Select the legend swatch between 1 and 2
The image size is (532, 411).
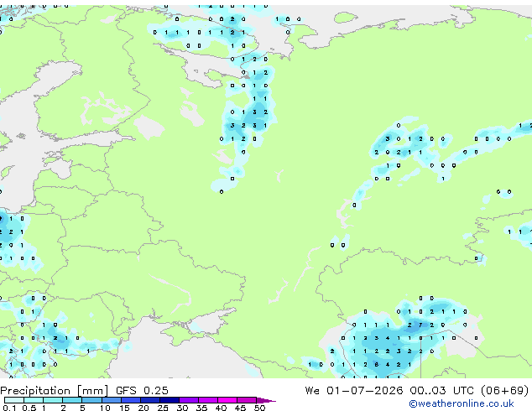click(53, 400)
